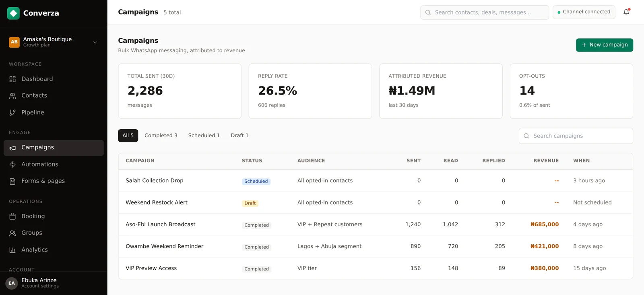
Task: Click the EA user avatar
Action: [12, 283]
